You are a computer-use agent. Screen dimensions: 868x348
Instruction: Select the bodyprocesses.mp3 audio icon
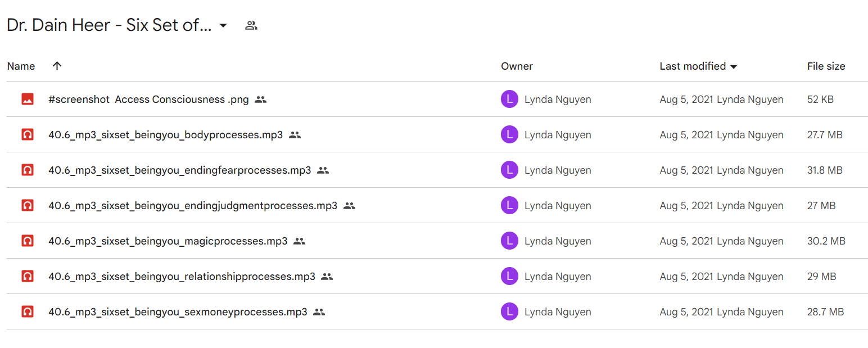[28, 135]
